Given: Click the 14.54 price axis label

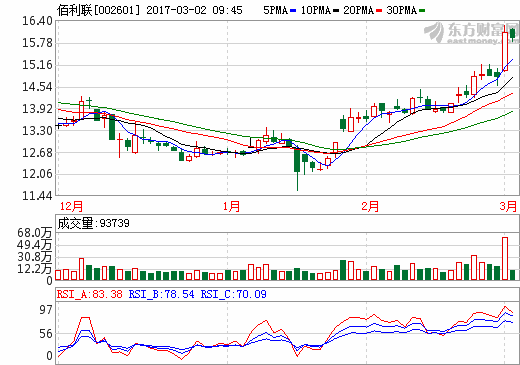Looking at the screenshot, I should click(37, 87).
